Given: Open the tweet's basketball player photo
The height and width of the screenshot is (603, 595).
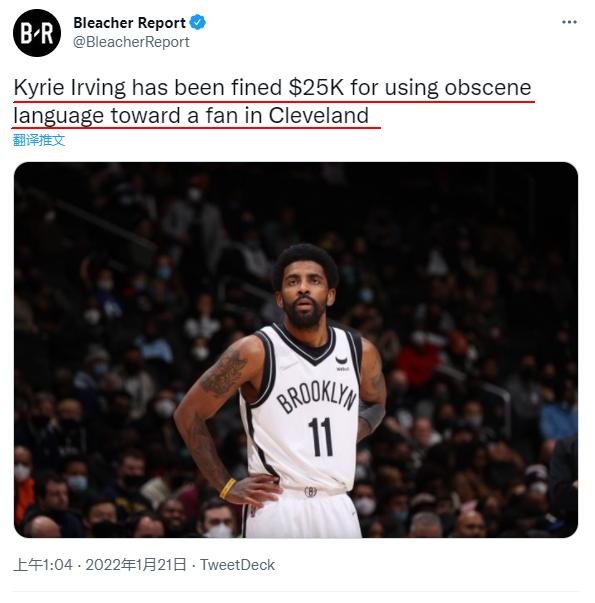Looking at the screenshot, I should 296,350.
